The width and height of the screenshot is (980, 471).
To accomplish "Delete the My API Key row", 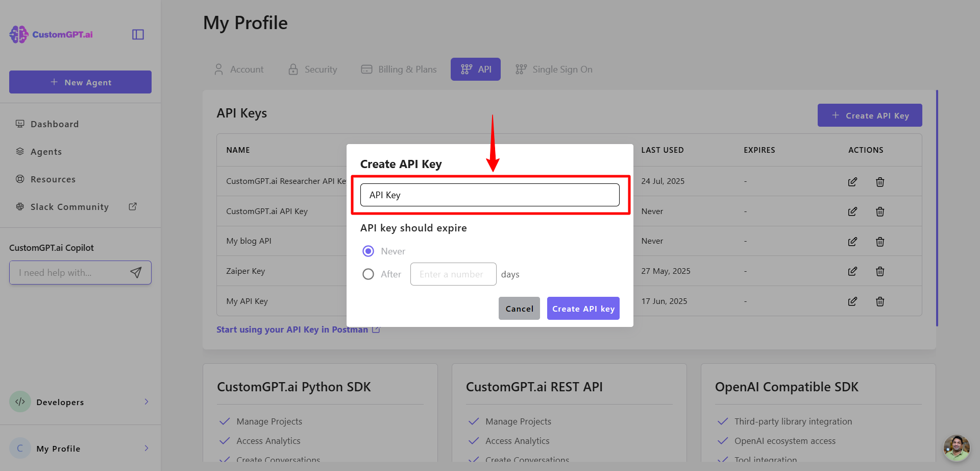I will point(880,301).
